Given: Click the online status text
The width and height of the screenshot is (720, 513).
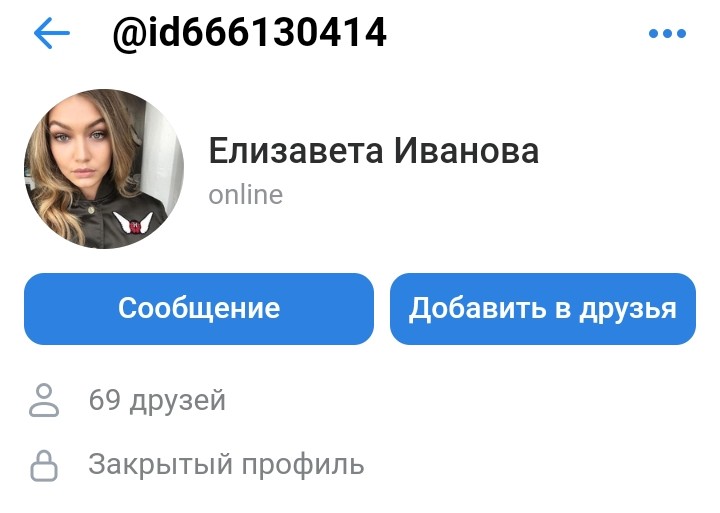Looking at the screenshot, I should [246, 195].
